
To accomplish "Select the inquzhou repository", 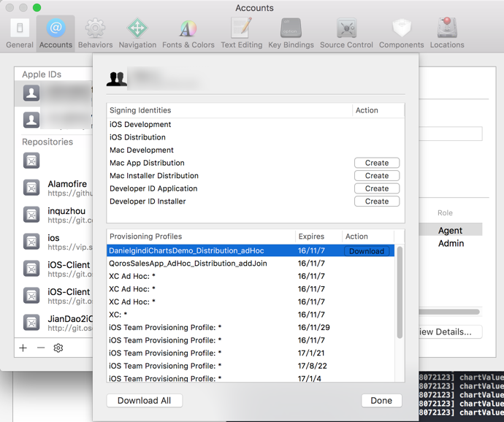I will [53, 215].
